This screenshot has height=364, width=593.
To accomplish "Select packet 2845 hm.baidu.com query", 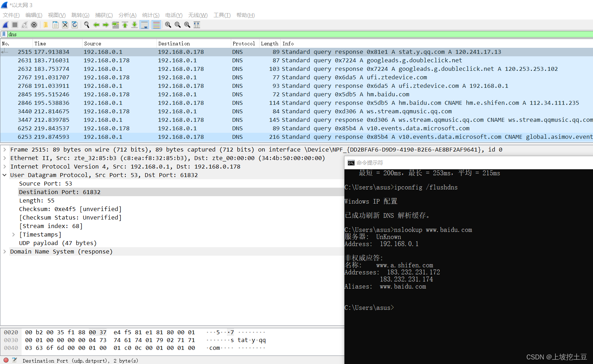I will 297,95.
